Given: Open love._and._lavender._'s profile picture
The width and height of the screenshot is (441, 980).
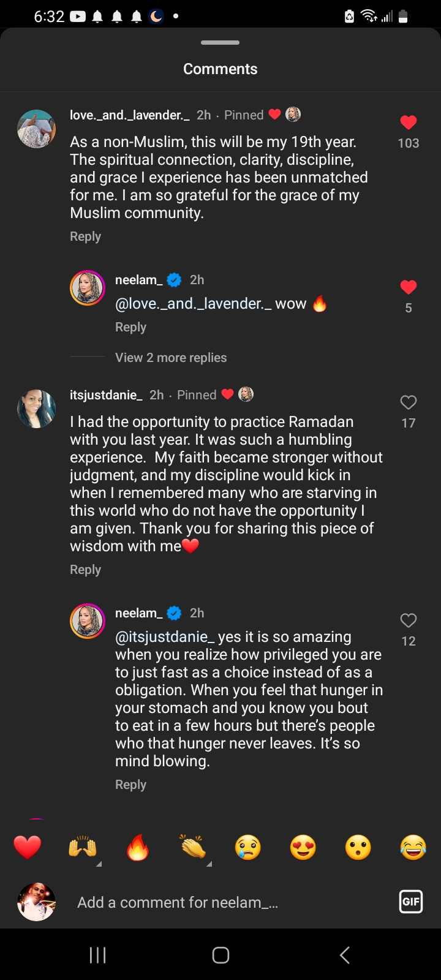Looking at the screenshot, I should pyautogui.click(x=36, y=129).
